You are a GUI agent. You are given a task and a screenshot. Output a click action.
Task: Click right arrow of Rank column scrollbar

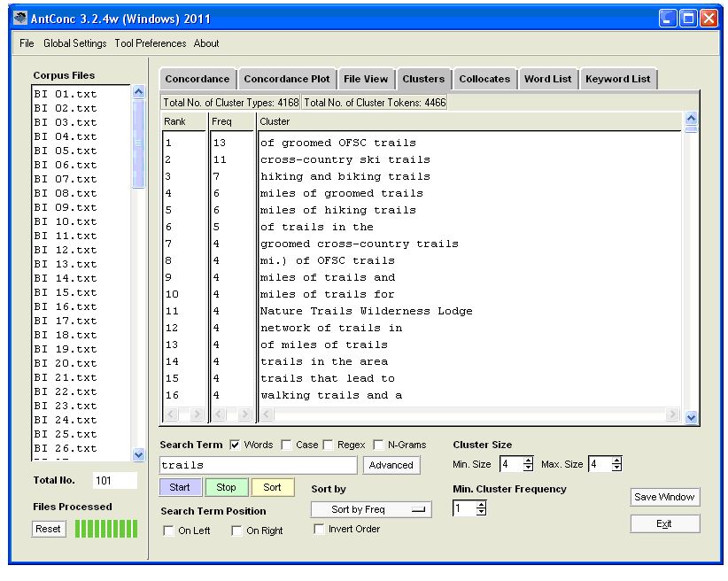[197, 414]
